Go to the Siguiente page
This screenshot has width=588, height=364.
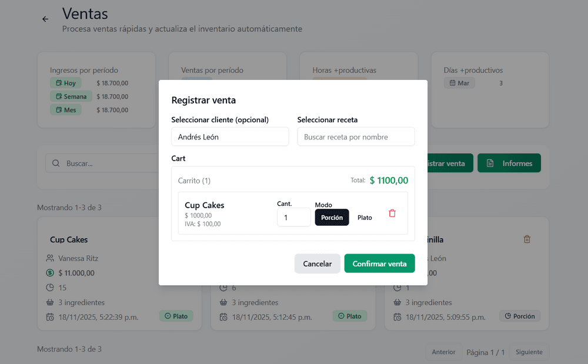[529, 352]
